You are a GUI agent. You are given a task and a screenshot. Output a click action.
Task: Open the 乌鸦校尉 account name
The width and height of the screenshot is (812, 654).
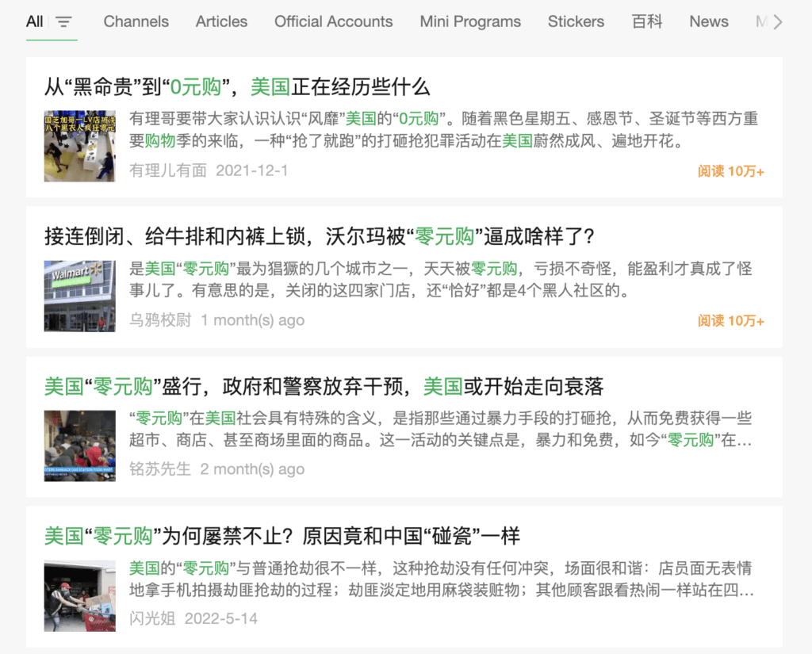point(160,320)
